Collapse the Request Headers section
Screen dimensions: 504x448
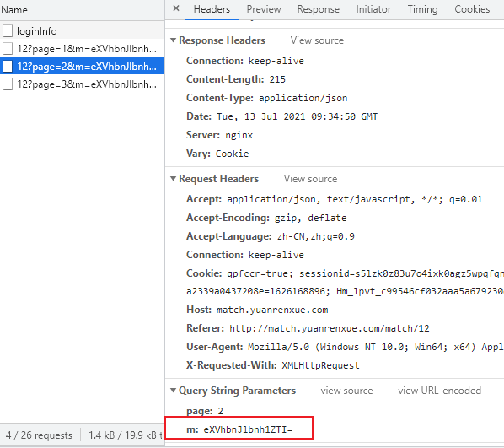tap(174, 179)
